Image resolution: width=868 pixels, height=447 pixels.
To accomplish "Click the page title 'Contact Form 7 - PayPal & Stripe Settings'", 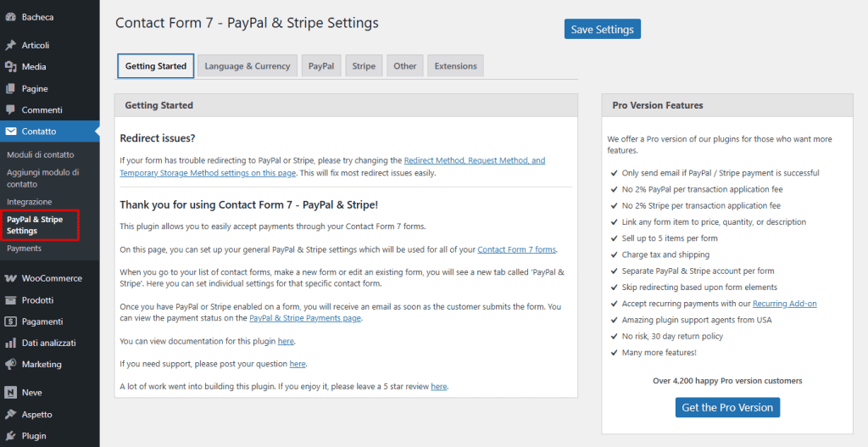I will point(247,23).
